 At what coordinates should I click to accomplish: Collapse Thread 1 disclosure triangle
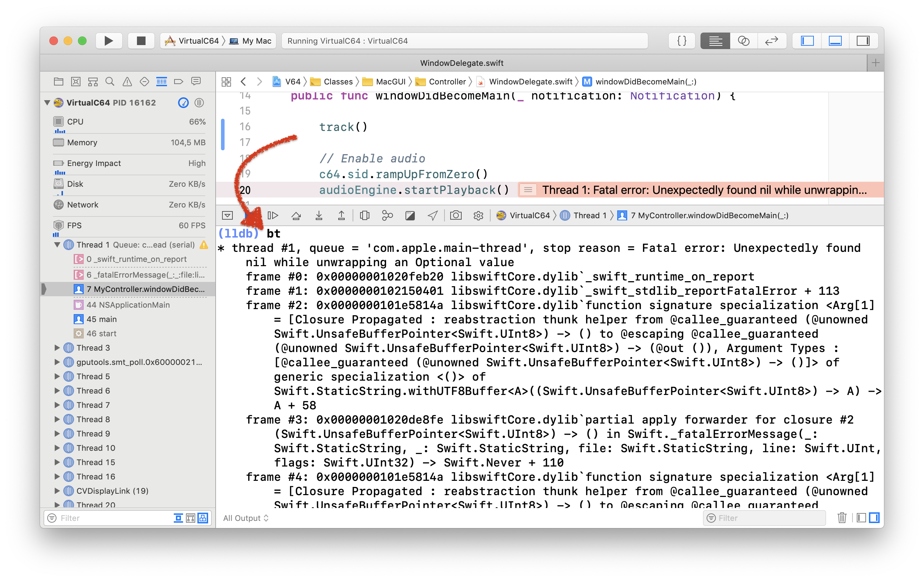point(57,245)
